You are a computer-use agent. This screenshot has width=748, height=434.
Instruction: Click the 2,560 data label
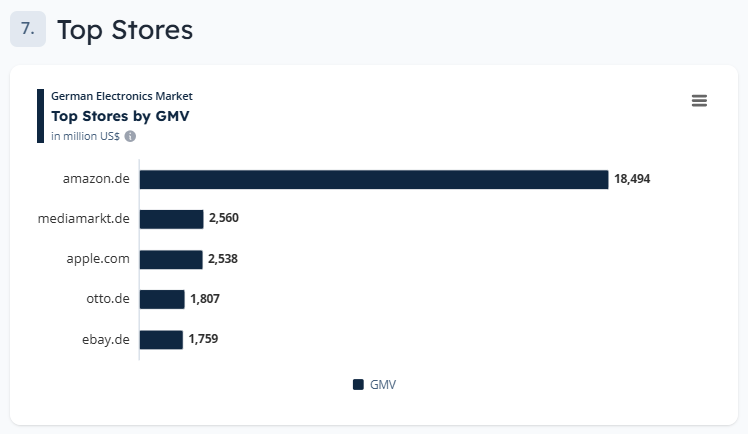click(223, 219)
